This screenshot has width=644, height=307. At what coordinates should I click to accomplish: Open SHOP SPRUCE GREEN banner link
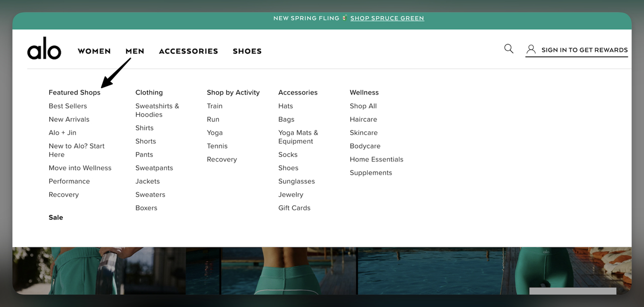click(387, 18)
